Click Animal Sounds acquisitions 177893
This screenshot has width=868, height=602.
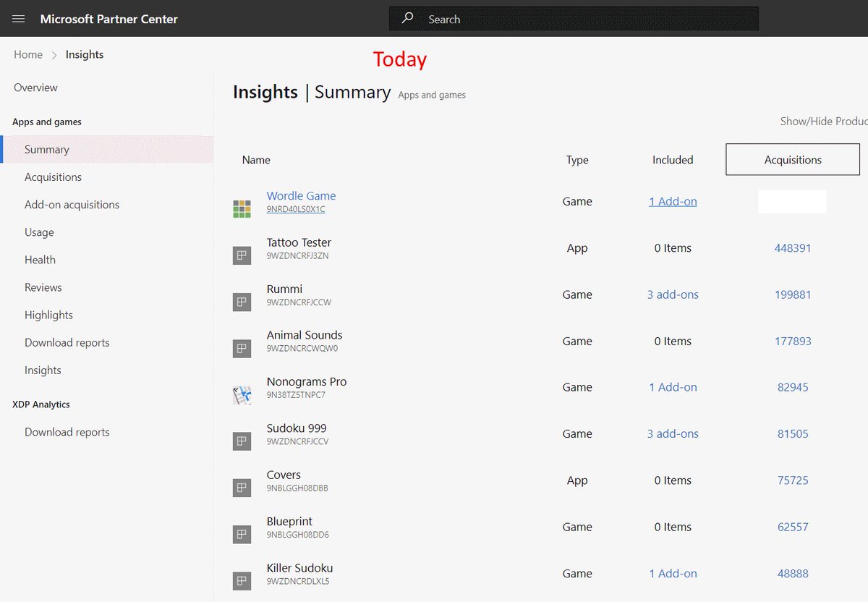click(x=793, y=341)
